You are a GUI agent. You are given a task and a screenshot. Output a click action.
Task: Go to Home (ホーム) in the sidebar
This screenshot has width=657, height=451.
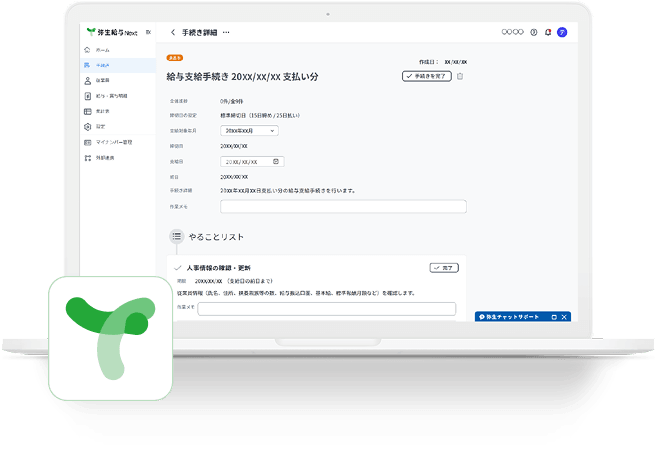tap(117, 50)
